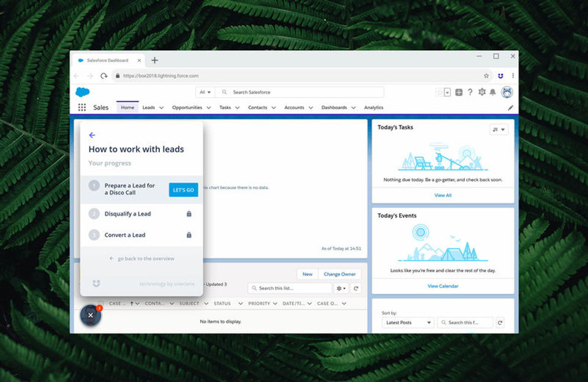Open the favorites list dropdown arrow
This screenshot has height=382, width=588.
pos(447,92)
